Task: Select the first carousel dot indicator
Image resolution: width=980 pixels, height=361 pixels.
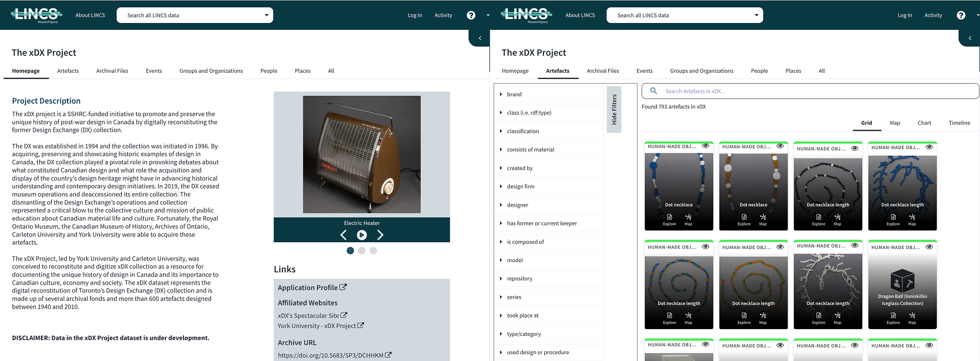Action: tap(350, 251)
